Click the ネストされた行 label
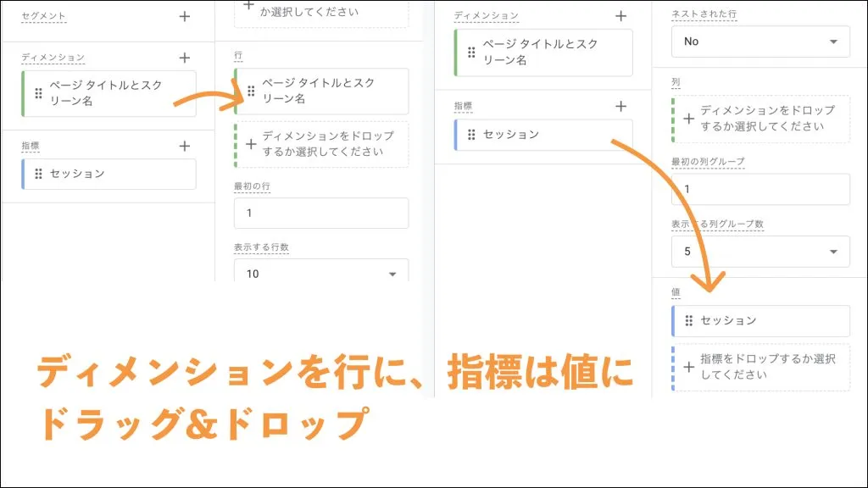Image resolution: width=868 pixels, height=488 pixels. click(x=704, y=15)
